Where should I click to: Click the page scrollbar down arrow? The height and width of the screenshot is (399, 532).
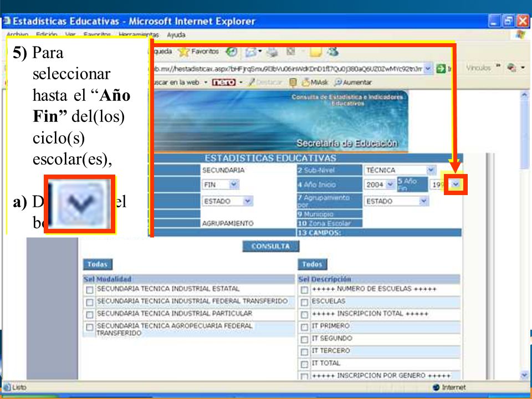(524, 375)
